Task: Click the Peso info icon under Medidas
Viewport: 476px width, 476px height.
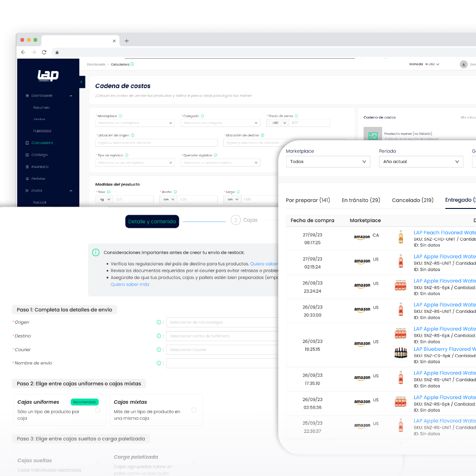Action: tap(109, 192)
